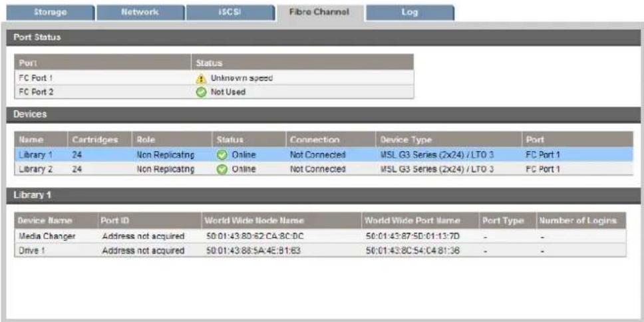This screenshot has width=644, height=322.
Task: Click the Device Name column header
Action: pyautogui.click(x=56, y=221)
